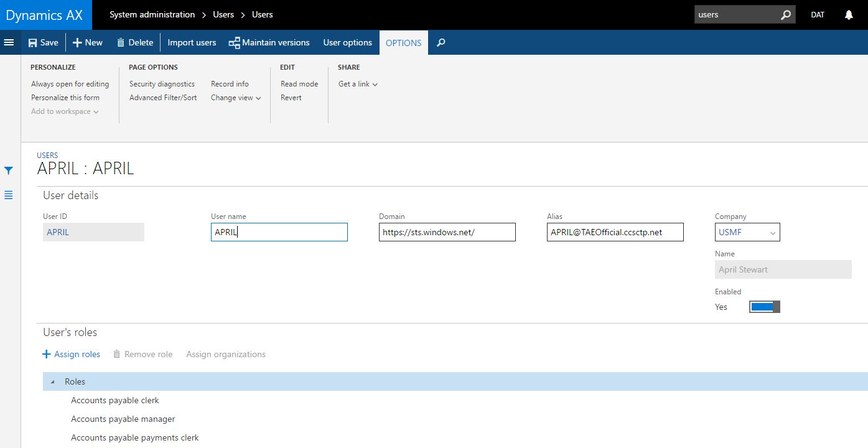868x448 pixels.
Task: Click the action bar search magnifier icon
Action: coord(441,43)
